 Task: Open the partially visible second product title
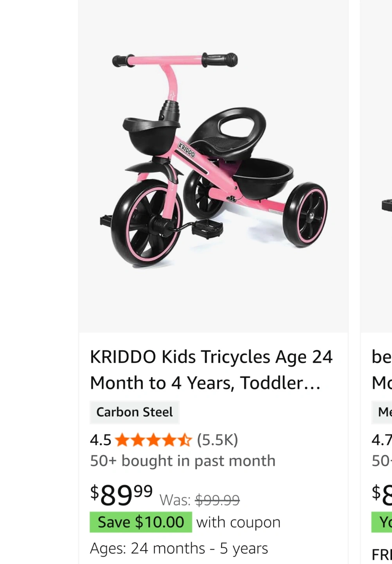click(382, 370)
